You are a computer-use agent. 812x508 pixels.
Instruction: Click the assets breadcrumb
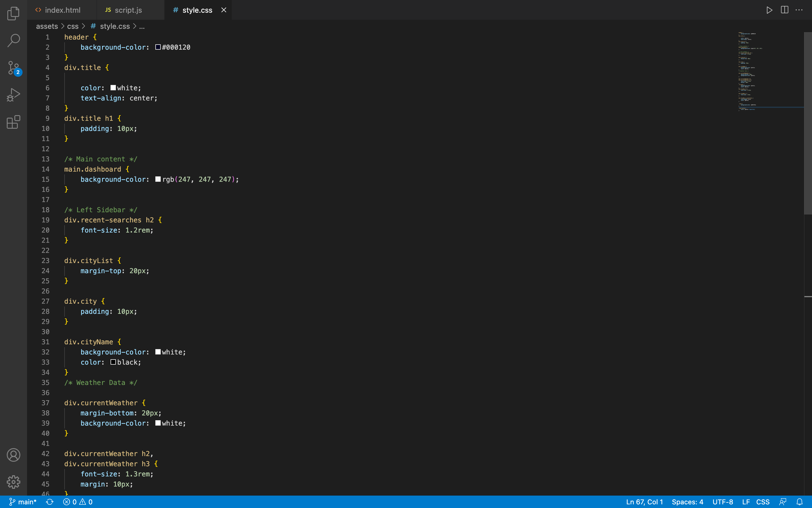(x=47, y=26)
